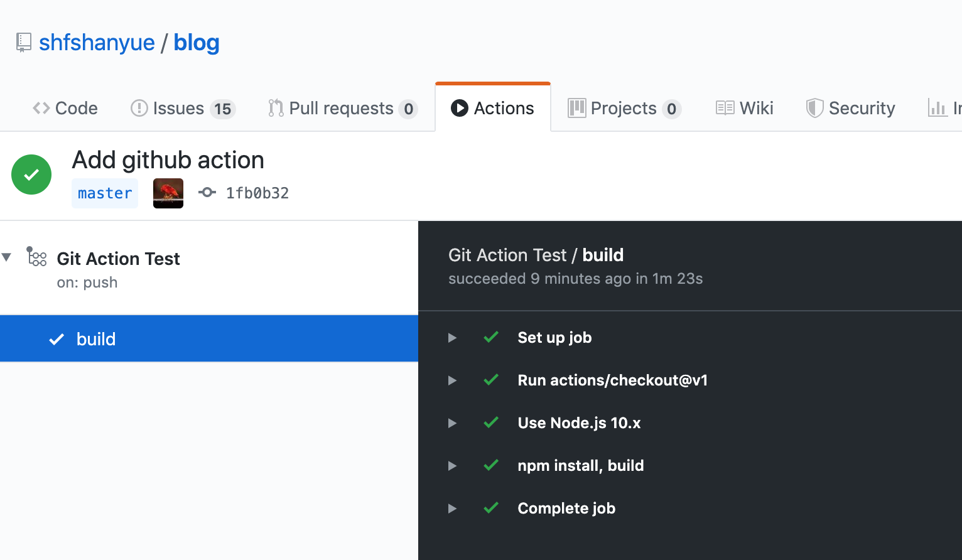Click the commit node icon beside 1fb0b32

pyautogui.click(x=207, y=193)
